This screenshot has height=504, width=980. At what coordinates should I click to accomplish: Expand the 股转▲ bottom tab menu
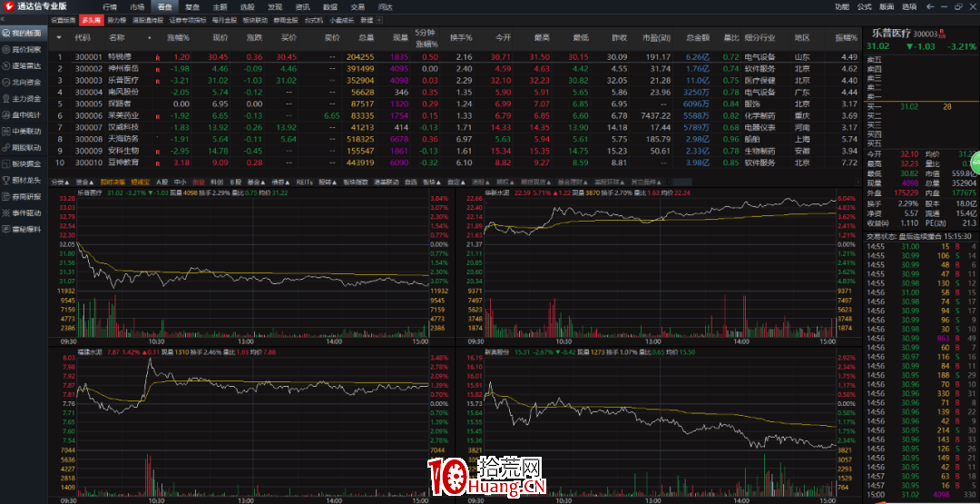click(x=327, y=182)
